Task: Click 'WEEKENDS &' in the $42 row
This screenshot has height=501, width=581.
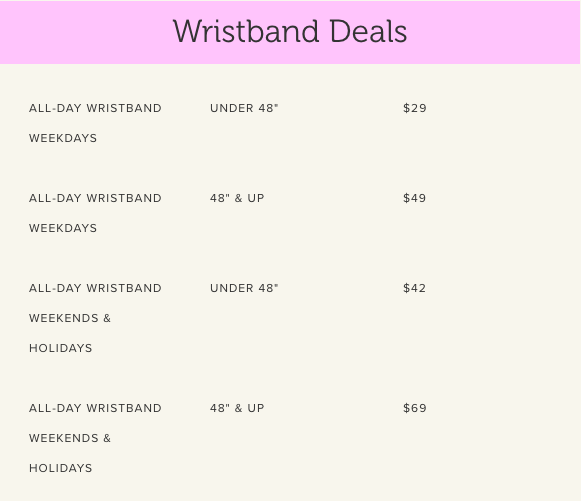Action: [70, 318]
